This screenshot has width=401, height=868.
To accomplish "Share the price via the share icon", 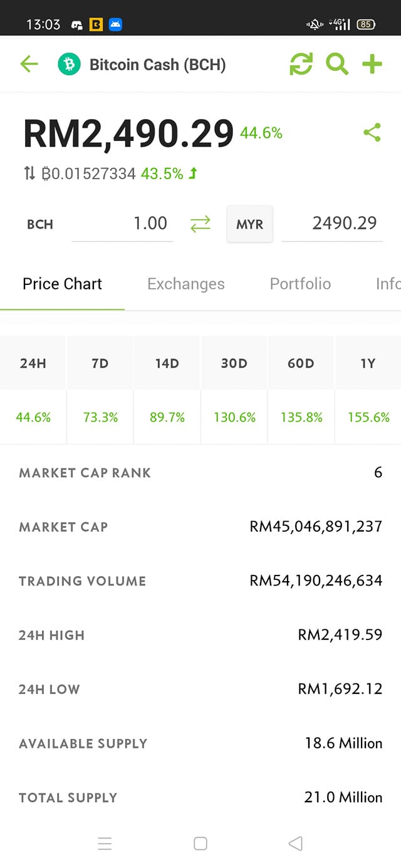I will tap(372, 132).
